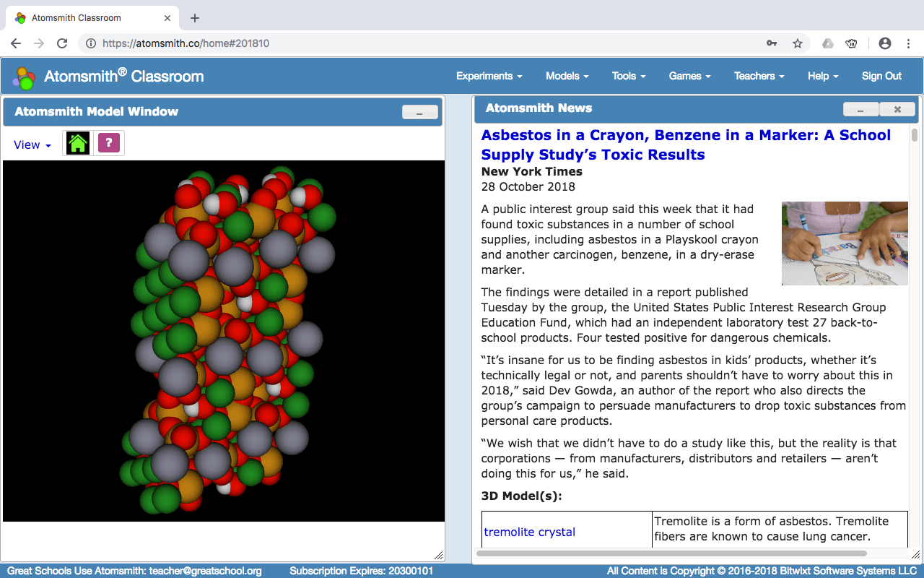Click the News panel horizontal scrollbar
The height and width of the screenshot is (578, 924).
(671, 553)
